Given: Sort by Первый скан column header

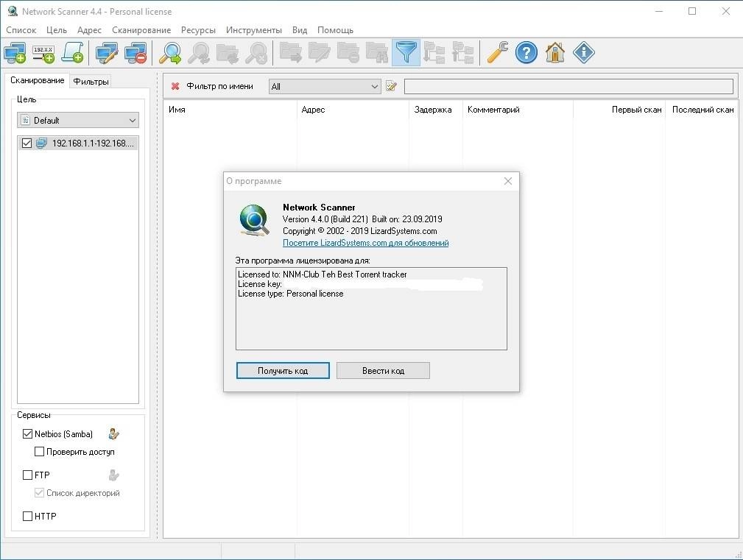Looking at the screenshot, I should 619,110.
